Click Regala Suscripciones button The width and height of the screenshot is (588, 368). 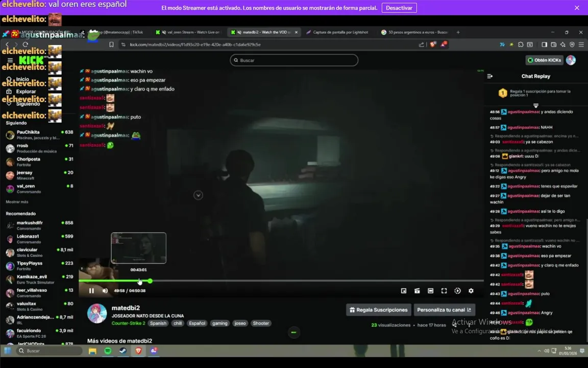[x=378, y=310]
